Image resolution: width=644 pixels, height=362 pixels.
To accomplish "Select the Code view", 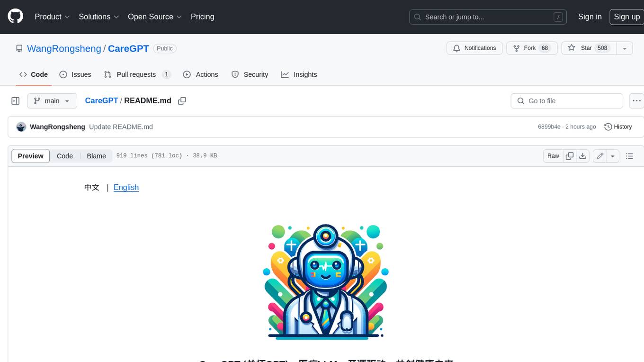I will pos(65,156).
